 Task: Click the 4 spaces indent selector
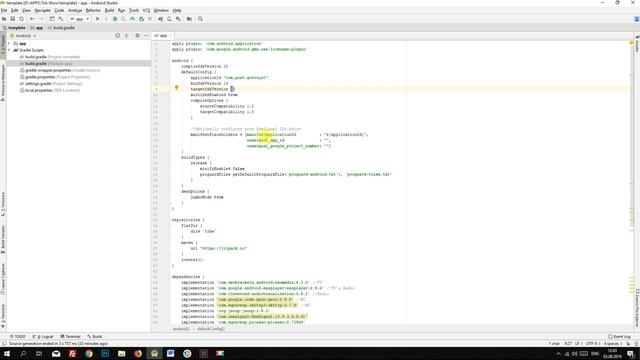(x=612, y=344)
